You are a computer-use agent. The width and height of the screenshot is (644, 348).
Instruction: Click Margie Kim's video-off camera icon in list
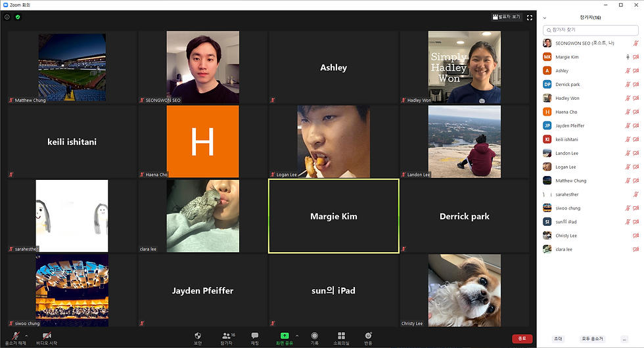tap(636, 57)
